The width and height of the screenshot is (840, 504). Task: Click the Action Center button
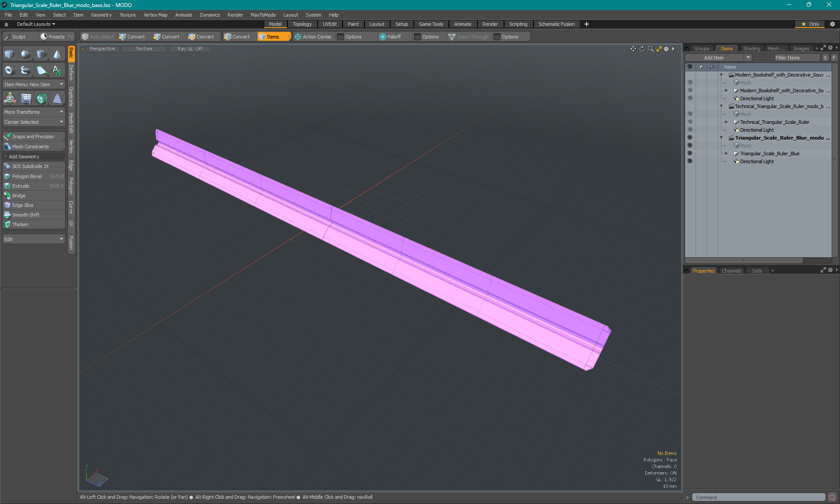[x=313, y=37]
